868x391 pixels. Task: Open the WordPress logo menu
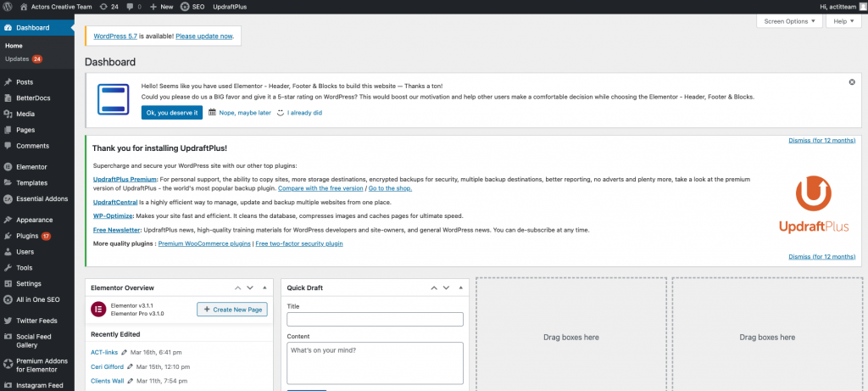8,7
